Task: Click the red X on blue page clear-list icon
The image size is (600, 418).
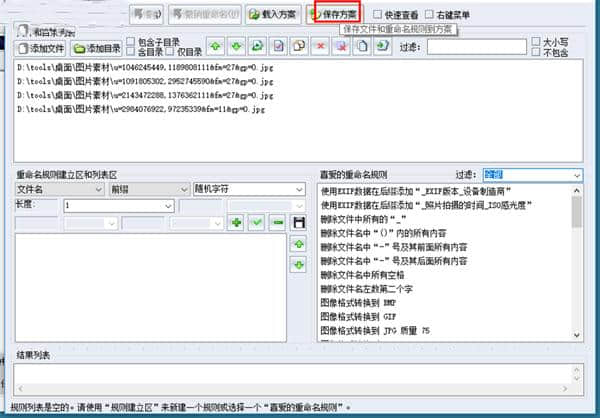Action: (341, 47)
